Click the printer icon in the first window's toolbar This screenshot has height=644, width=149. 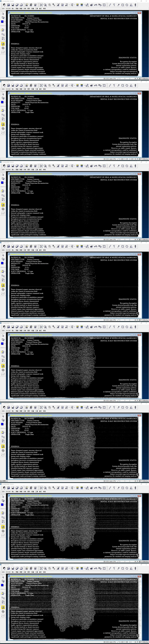point(21,5)
